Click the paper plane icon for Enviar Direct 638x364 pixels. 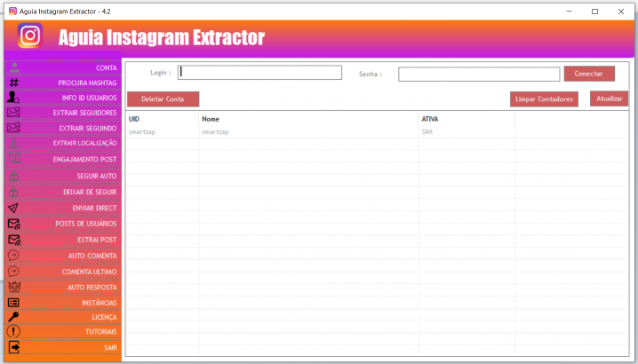pos(13,208)
